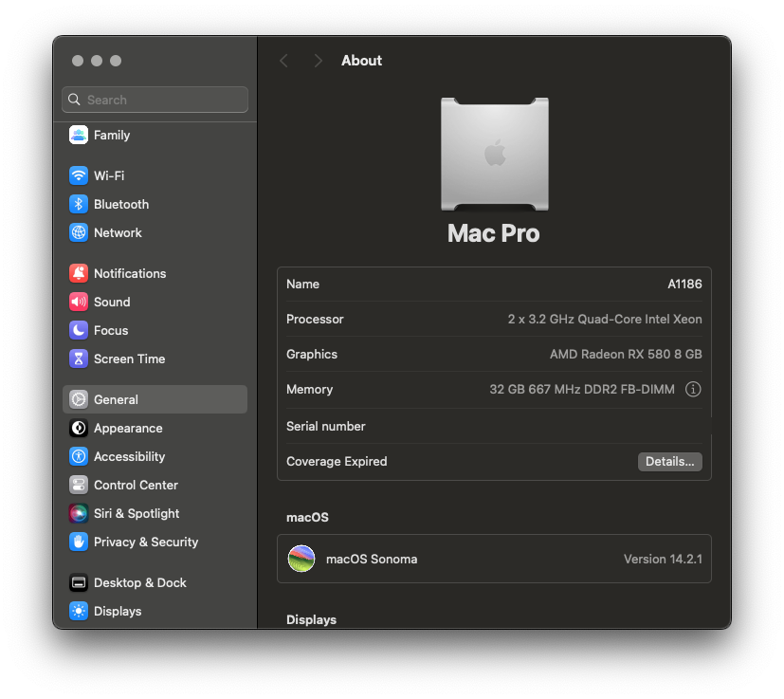Click the Wi-Fi sidebar icon

click(79, 175)
